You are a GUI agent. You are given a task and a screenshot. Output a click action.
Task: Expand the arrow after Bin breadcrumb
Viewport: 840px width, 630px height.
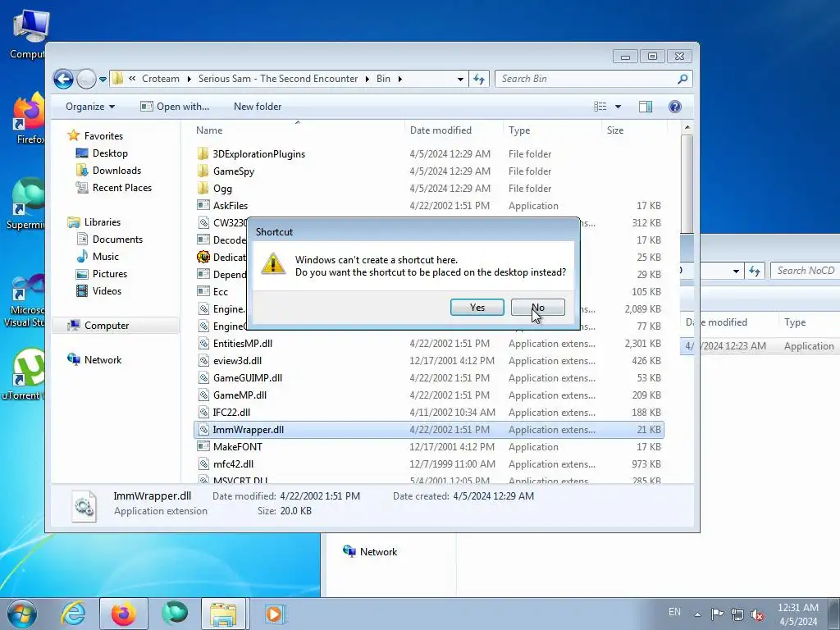tap(399, 80)
